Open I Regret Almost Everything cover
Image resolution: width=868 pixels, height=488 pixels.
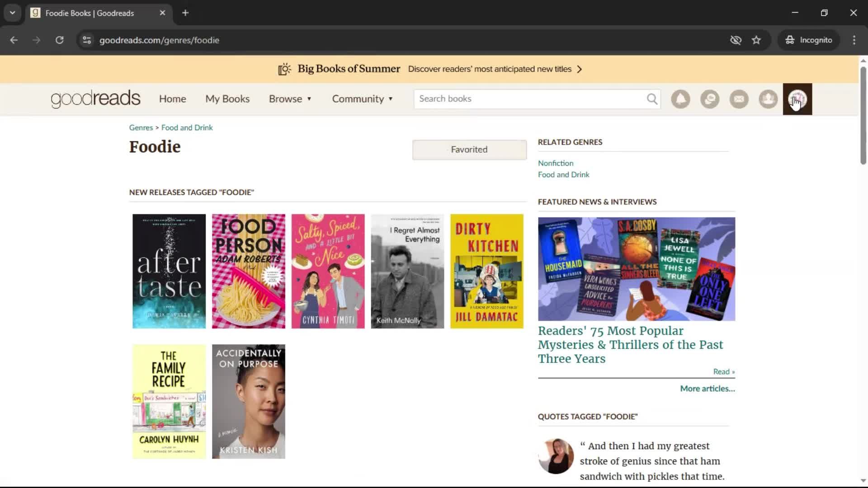click(x=407, y=271)
